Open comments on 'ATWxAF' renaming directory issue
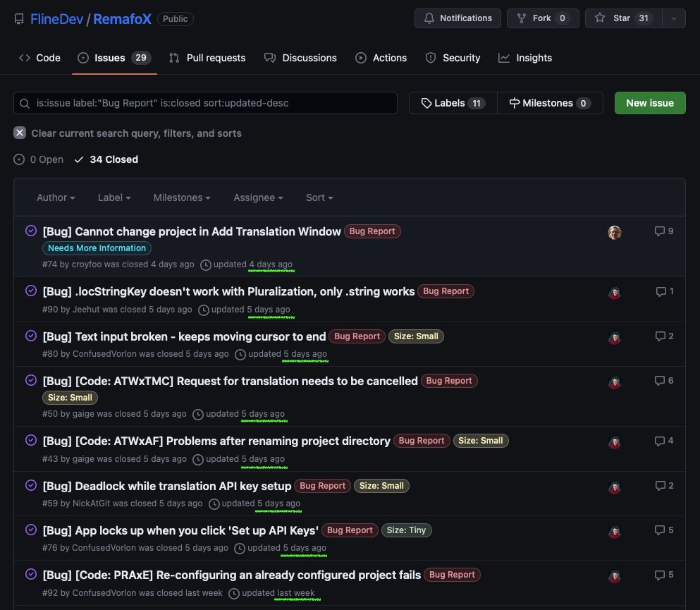The width and height of the screenshot is (700, 610). [664, 441]
